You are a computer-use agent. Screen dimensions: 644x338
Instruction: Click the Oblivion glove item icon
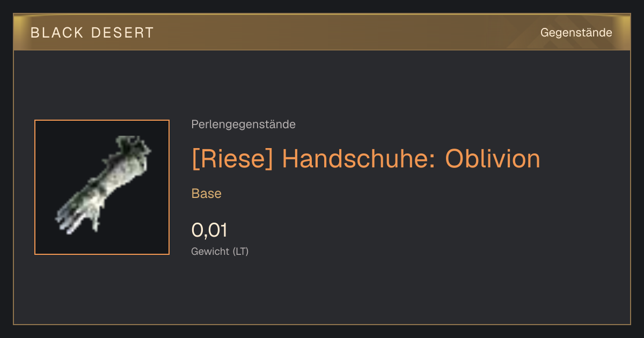[x=102, y=187]
